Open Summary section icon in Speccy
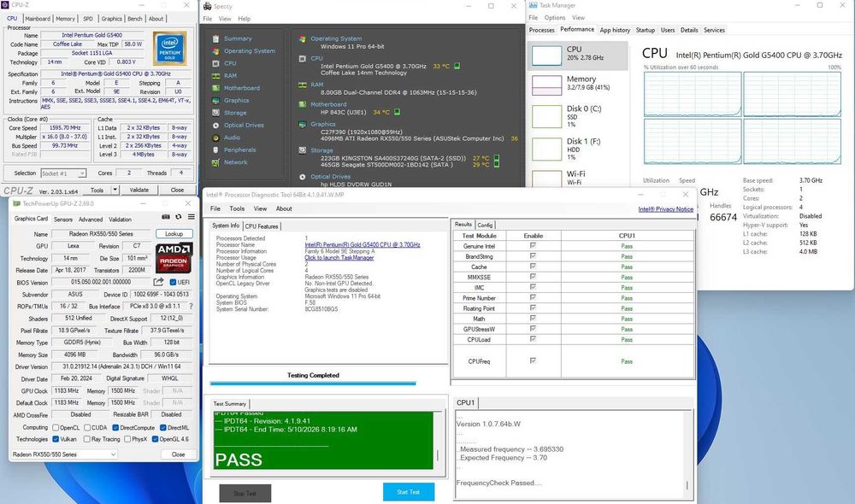Screen dimensions: 855x504 point(216,38)
